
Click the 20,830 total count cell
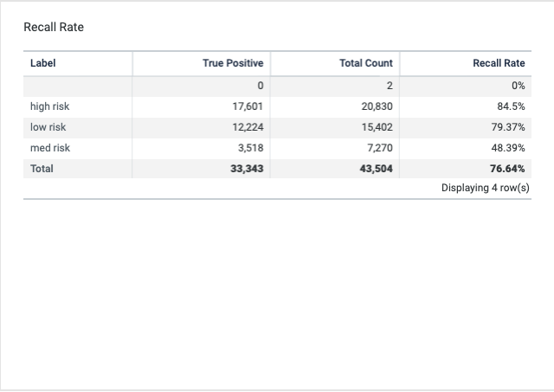pyautogui.click(x=377, y=106)
